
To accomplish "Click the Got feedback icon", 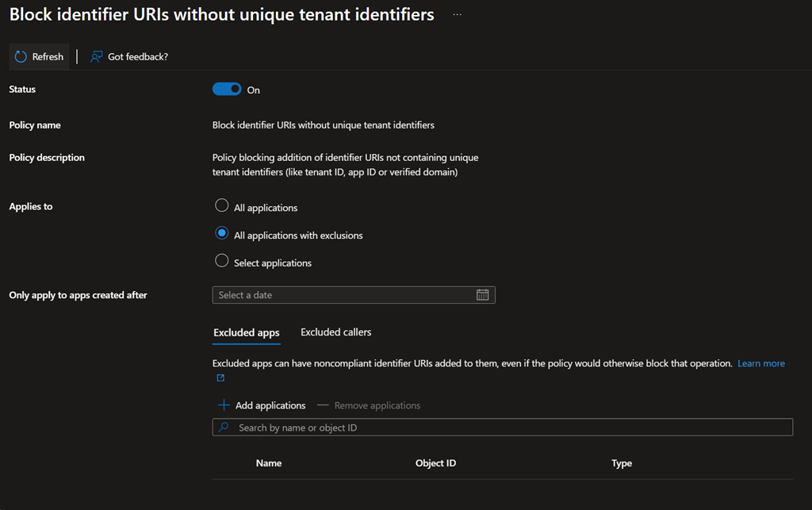I will [x=97, y=56].
